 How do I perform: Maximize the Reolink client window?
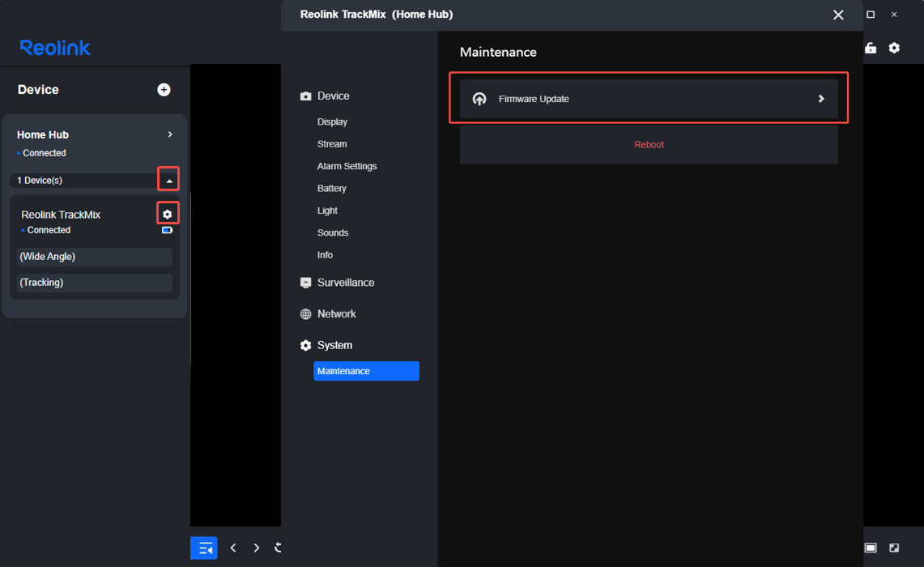pos(871,14)
